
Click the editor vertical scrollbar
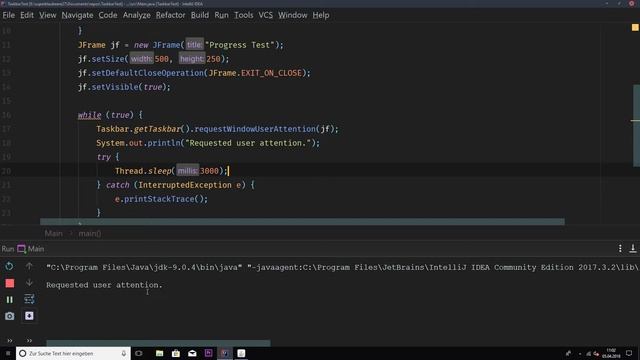pos(636,125)
